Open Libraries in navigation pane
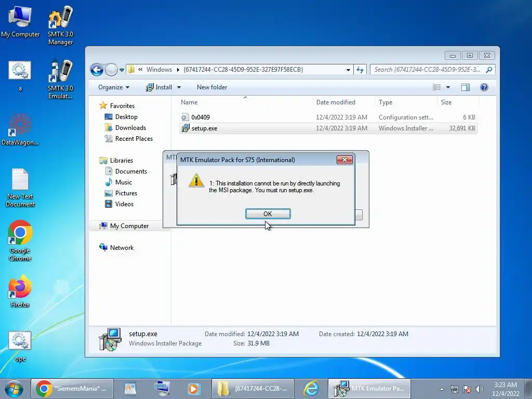The image size is (532, 399). 116,161
